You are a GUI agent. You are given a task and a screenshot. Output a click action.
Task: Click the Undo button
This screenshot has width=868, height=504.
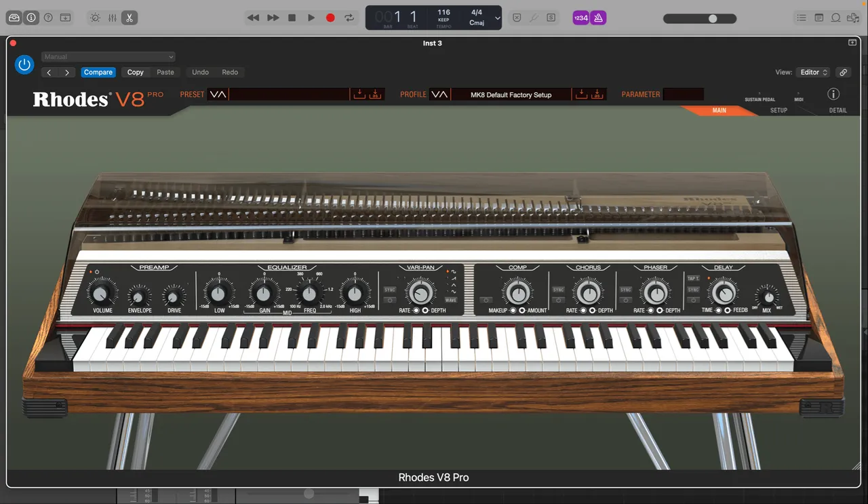(200, 73)
